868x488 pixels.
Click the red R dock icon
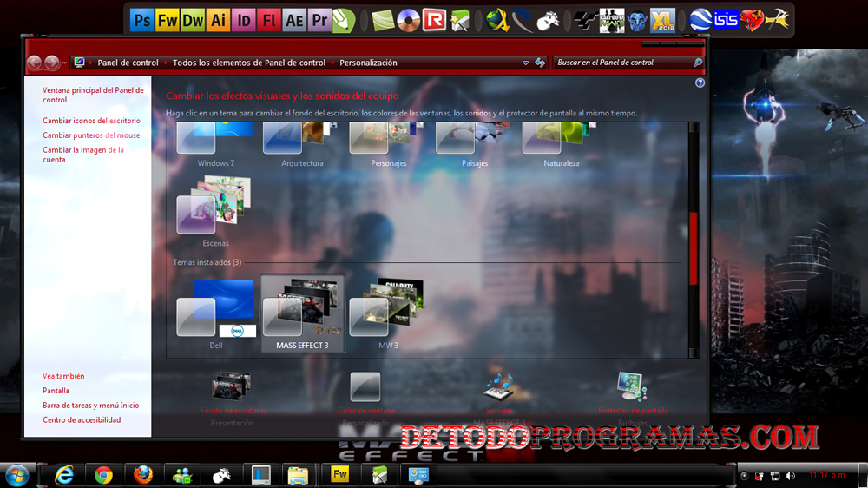[434, 21]
